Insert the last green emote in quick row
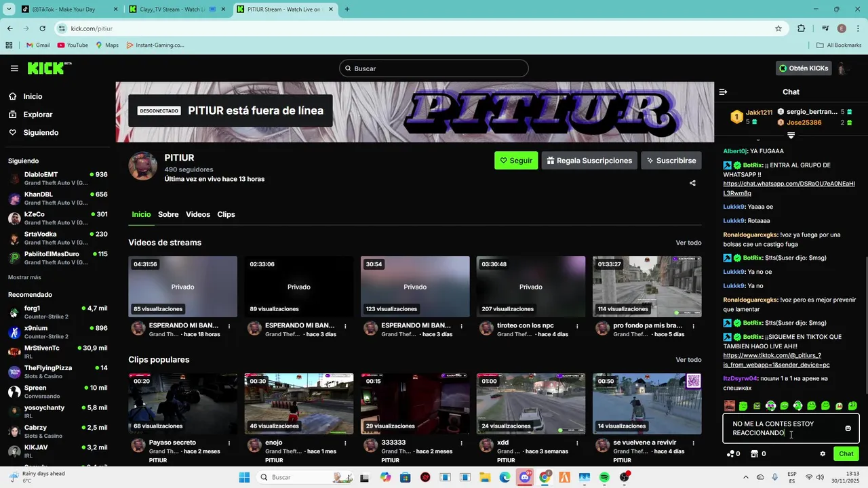Image resolution: width=868 pixels, height=488 pixels. [x=852, y=406]
